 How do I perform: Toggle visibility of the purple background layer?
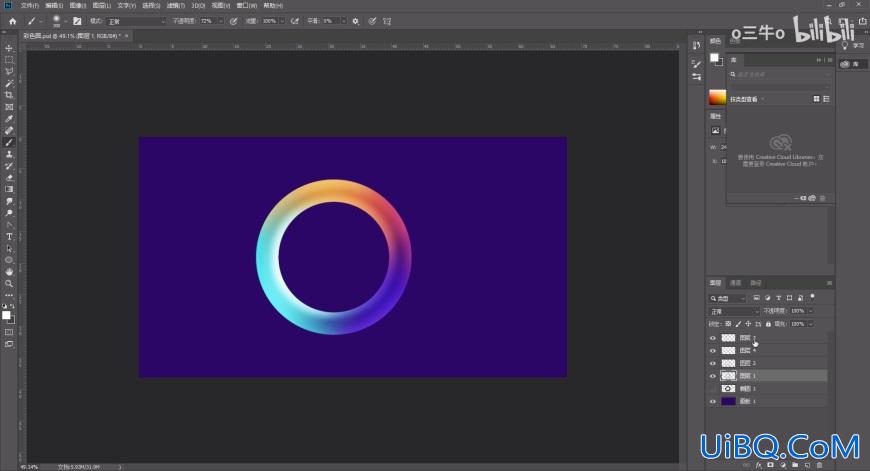coord(713,401)
